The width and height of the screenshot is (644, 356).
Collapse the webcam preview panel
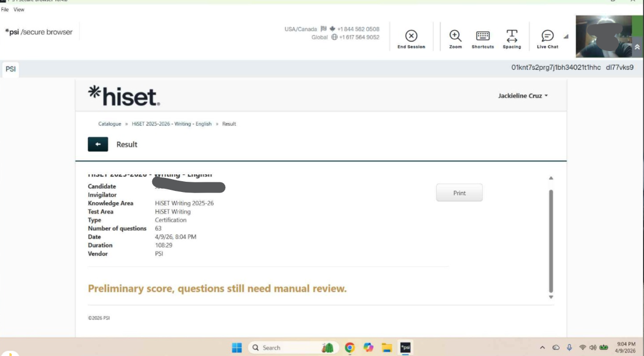(x=637, y=47)
